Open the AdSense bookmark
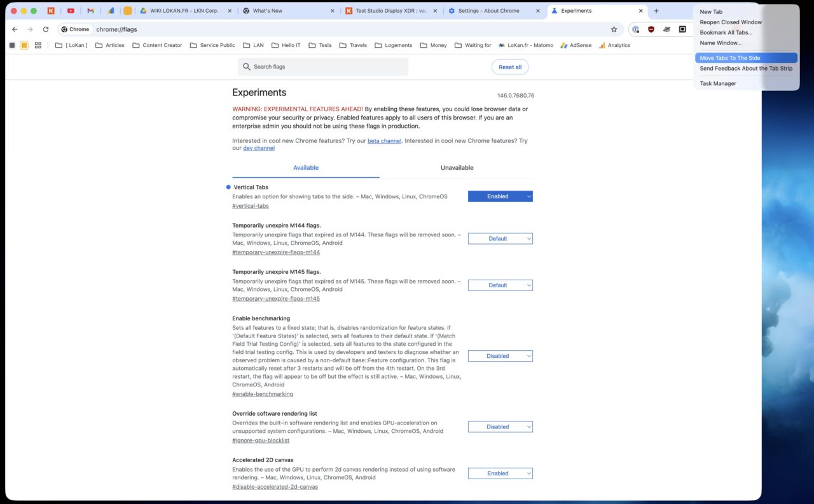Viewport: 814px width, 504px height. 576,45
